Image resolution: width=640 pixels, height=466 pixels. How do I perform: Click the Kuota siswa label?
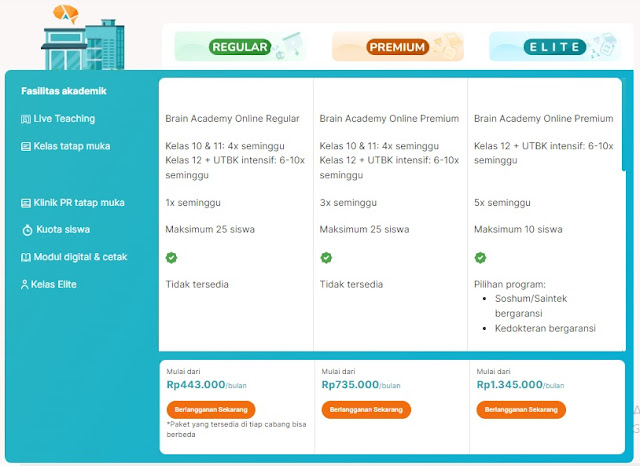point(63,229)
